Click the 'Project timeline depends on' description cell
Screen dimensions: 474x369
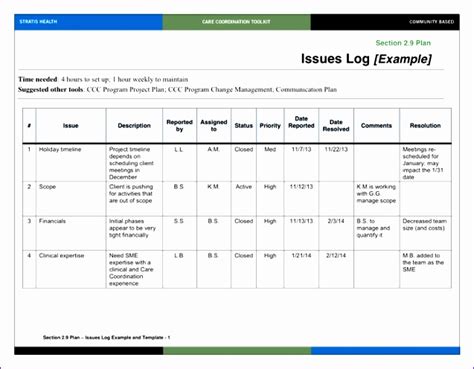pyautogui.click(x=134, y=163)
